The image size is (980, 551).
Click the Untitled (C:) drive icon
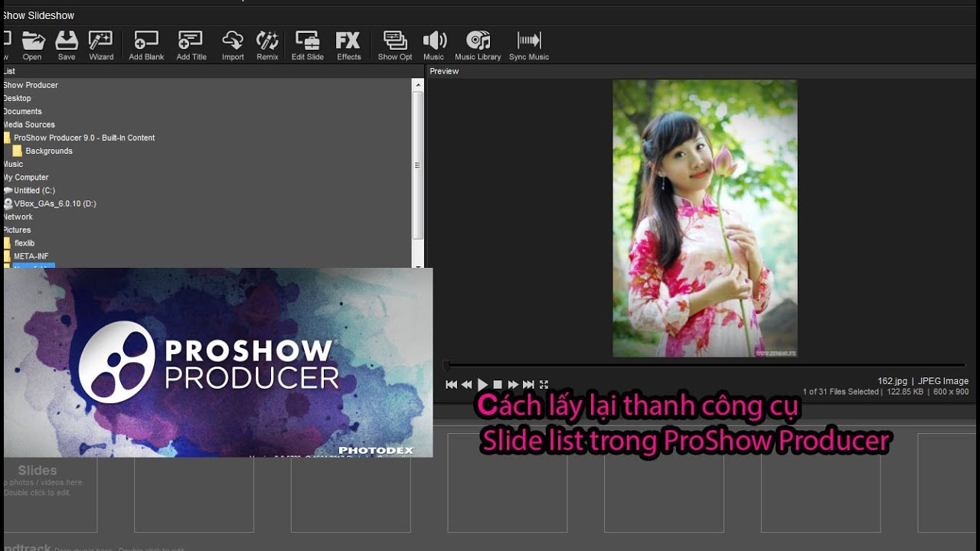point(8,191)
